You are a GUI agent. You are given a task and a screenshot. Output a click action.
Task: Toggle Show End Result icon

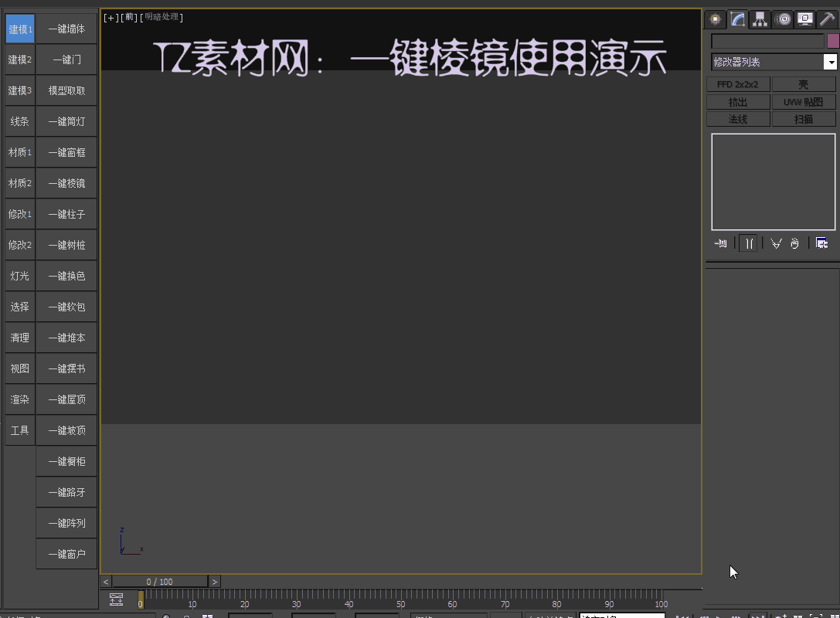(749, 243)
